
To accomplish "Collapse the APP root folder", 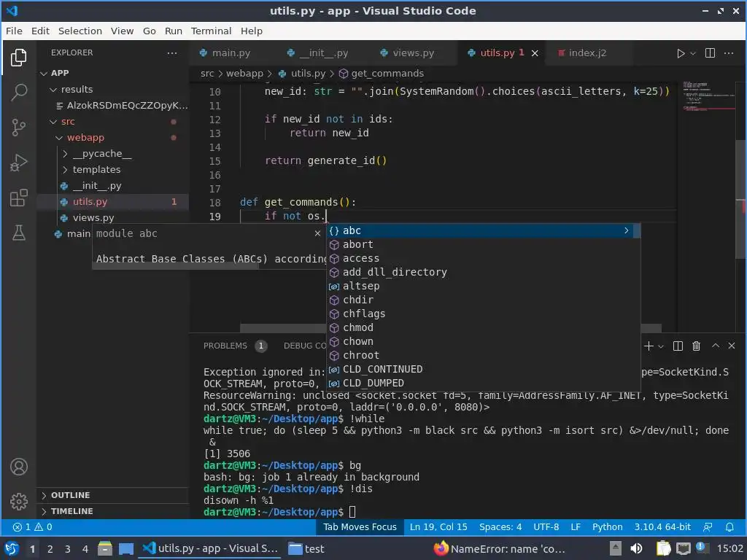I will coord(44,74).
